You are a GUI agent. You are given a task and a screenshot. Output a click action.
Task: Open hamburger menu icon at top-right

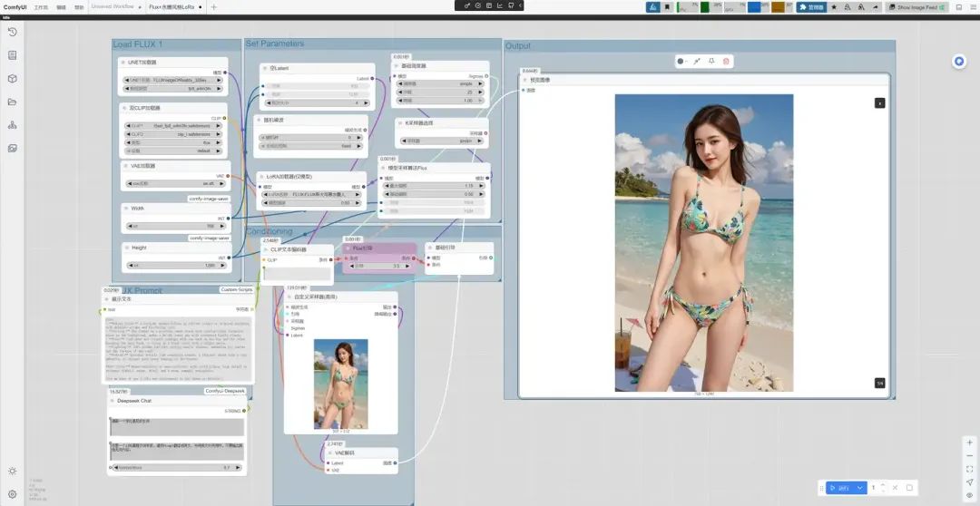click(x=973, y=7)
